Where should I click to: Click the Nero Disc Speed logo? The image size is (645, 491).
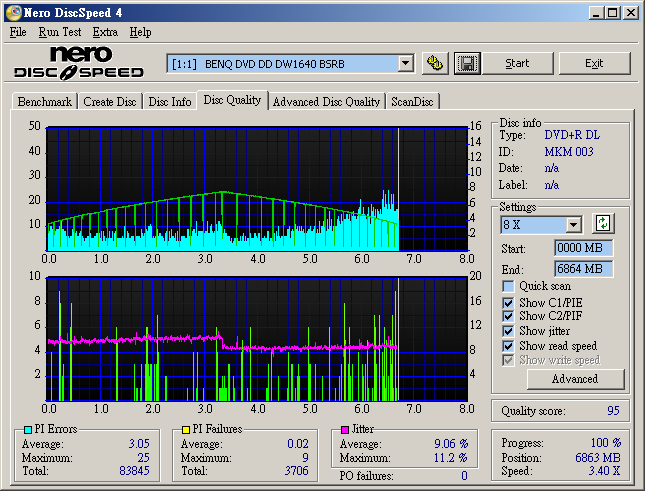point(78,63)
